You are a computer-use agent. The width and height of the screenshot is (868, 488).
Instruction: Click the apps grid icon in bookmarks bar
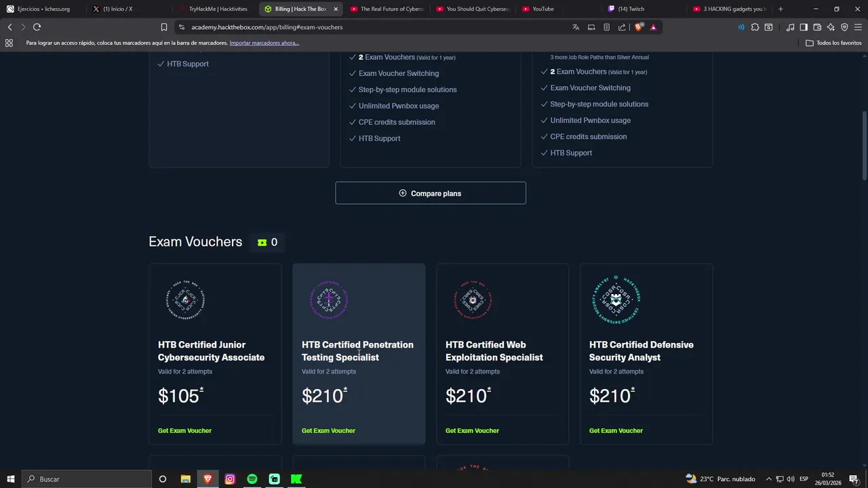point(9,43)
